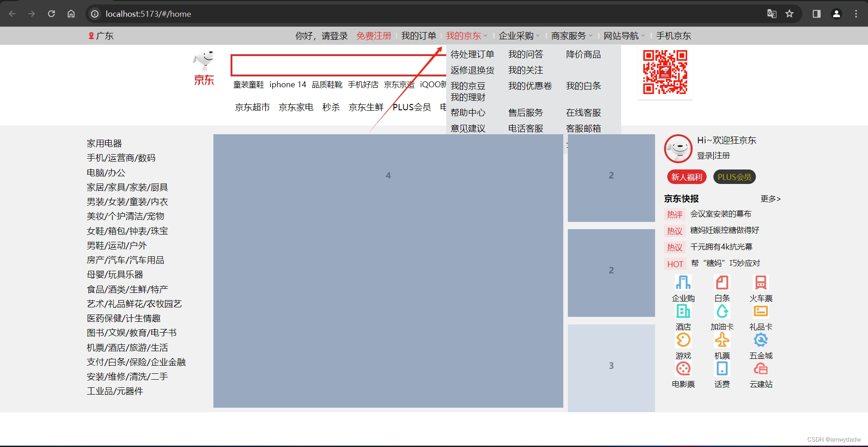Read the 千元拥有4k抗光幕 news item
Screen dimensions: 868x447
coord(722,247)
